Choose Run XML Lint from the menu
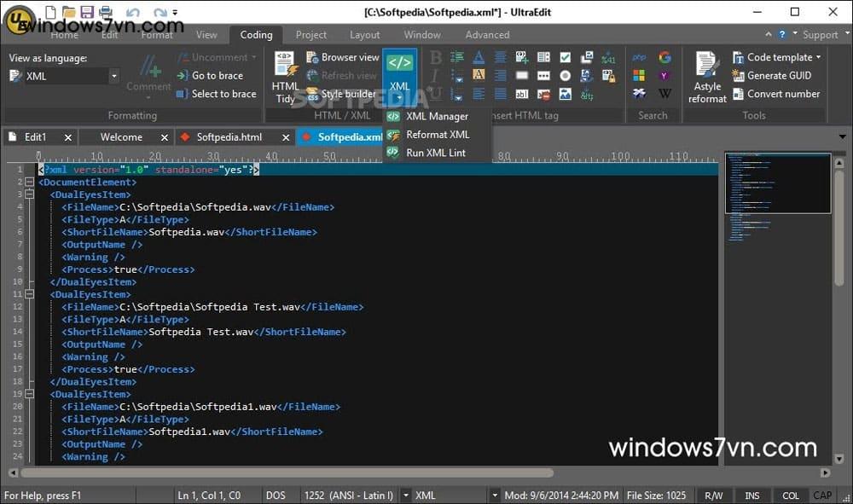Image resolution: width=853 pixels, height=504 pixels. click(x=437, y=153)
